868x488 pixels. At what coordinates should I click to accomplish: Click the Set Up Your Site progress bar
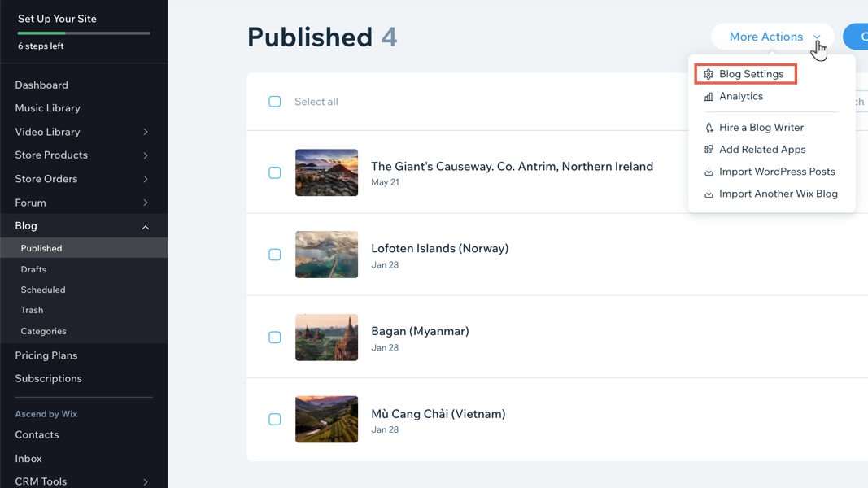pos(84,33)
